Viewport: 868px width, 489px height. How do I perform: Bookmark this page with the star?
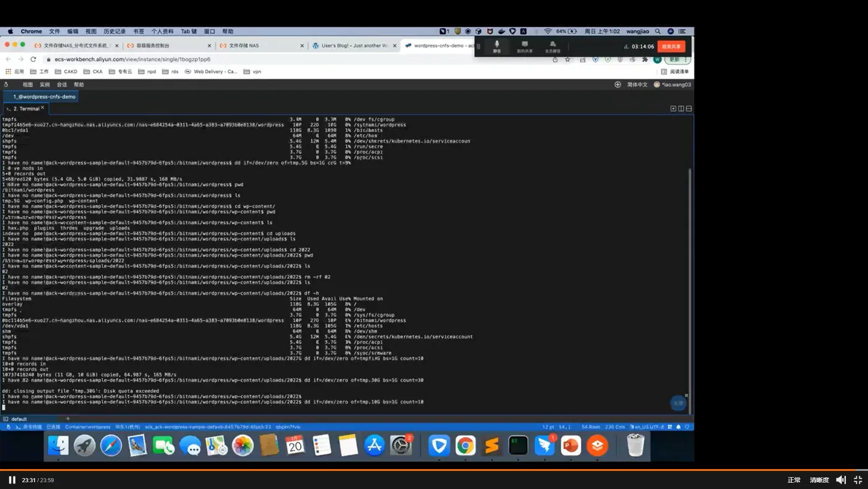567,59
